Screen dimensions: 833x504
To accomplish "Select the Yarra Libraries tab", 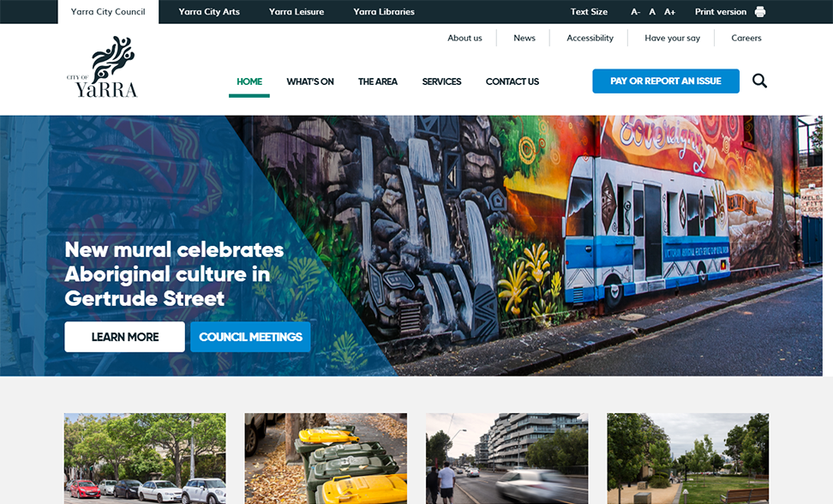I will coord(384,12).
